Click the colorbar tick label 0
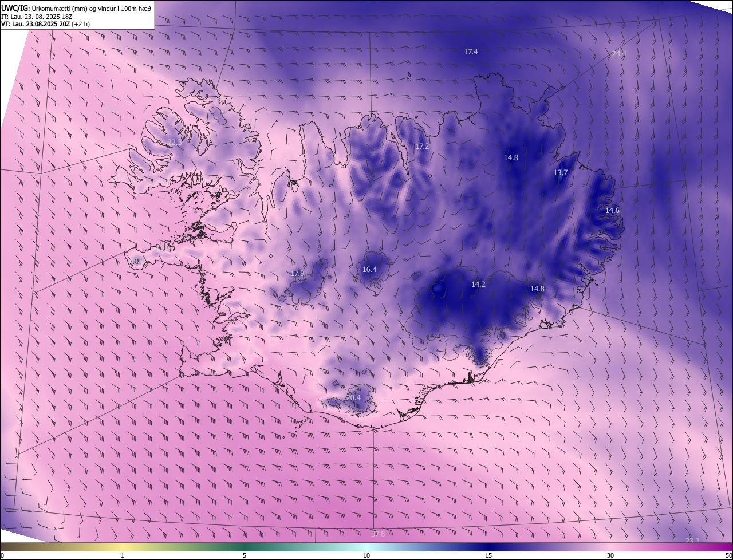This screenshot has height=560, width=733. pos(2,555)
